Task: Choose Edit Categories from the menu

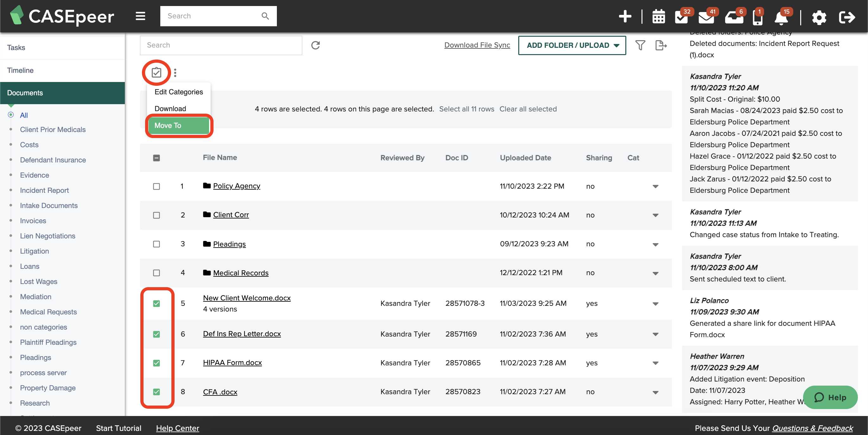Action: 179,92
